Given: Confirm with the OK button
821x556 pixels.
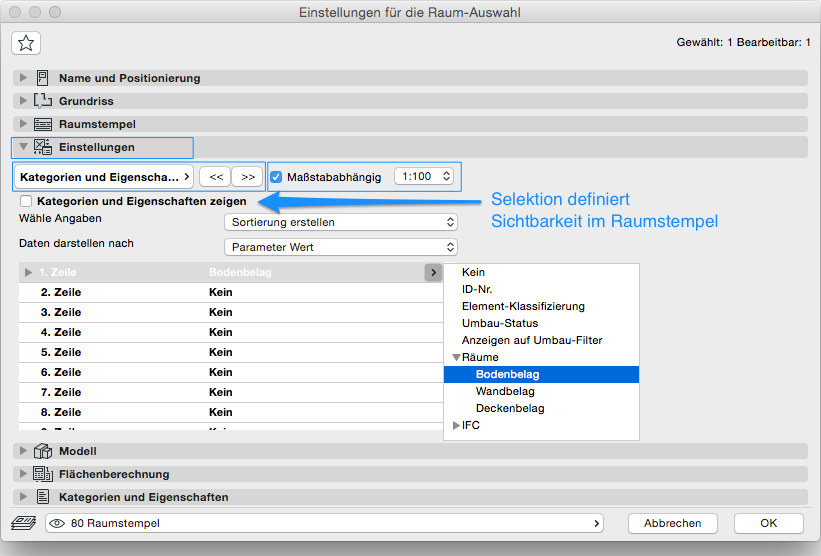Looking at the screenshot, I should [x=768, y=523].
